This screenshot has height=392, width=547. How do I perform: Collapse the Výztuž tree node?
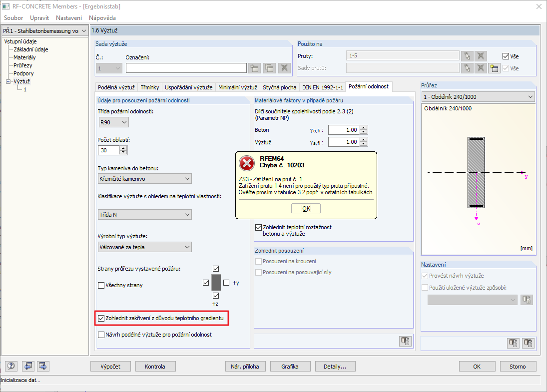coord(8,81)
